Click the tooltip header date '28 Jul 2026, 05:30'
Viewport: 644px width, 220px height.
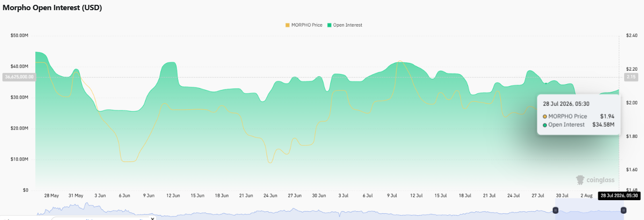566,103
